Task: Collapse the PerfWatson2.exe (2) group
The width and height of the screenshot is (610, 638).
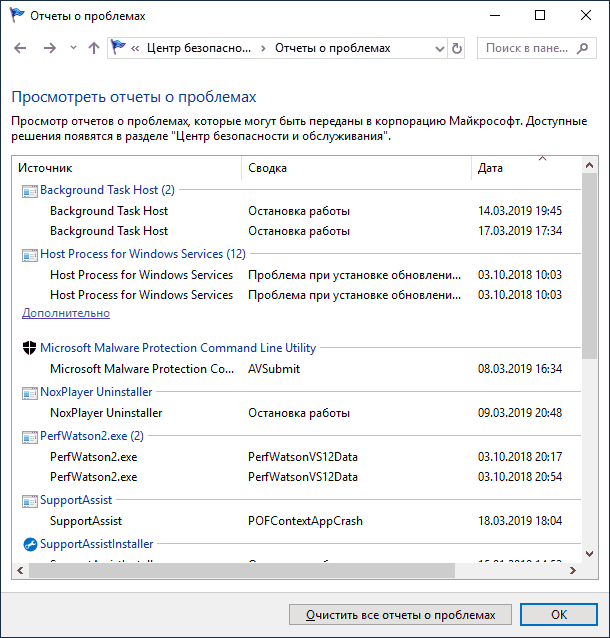Action: (92, 436)
